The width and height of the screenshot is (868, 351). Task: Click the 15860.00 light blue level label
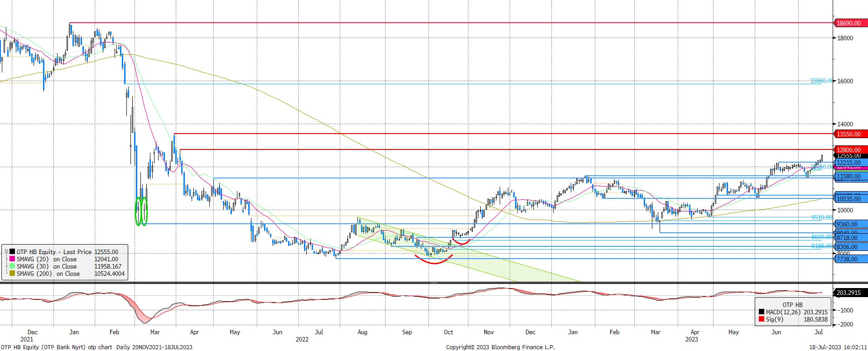821,81
